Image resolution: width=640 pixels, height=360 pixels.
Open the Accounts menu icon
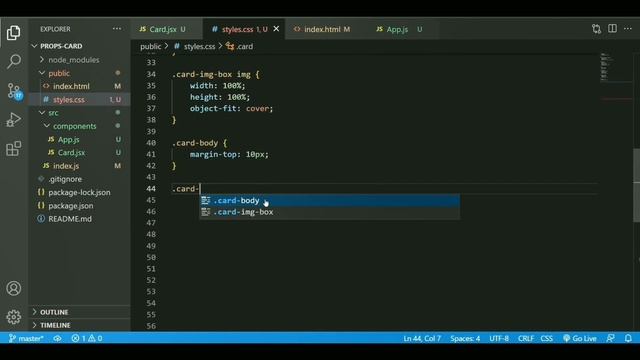(x=13, y=288)
